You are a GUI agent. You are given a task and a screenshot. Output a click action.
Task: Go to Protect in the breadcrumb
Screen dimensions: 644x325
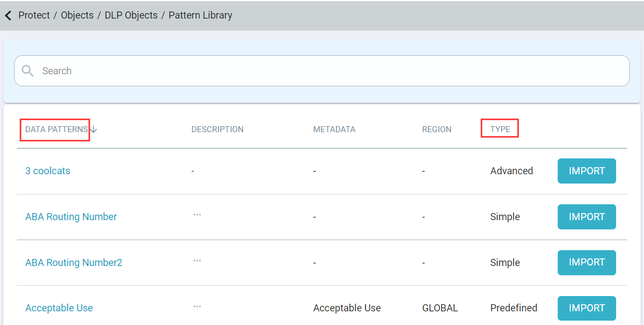pos(34,15)
